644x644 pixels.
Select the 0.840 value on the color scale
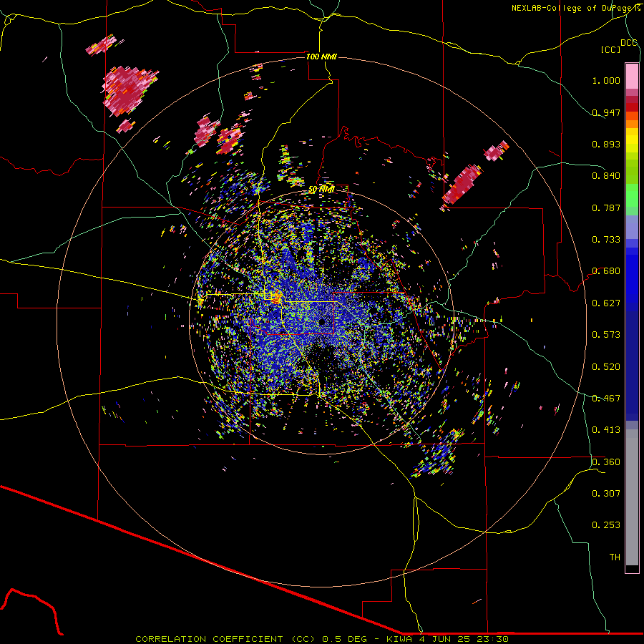606,176
